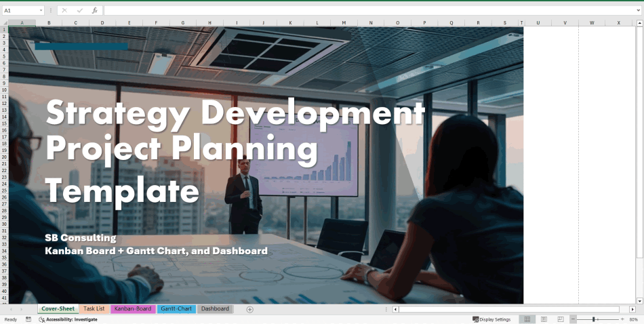Switch to Page Layout view icon
The image size is (644, 324).
coord(544,319)
